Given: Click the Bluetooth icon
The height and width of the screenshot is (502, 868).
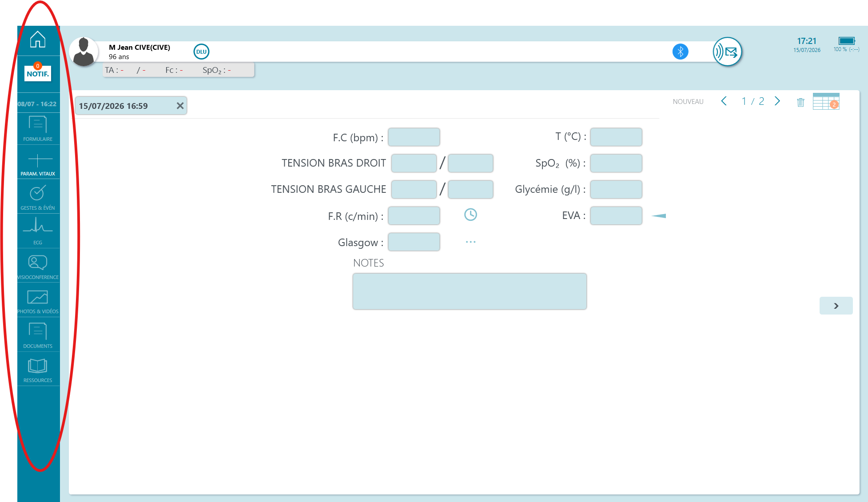Looking at the screenshot, I should pyautogui.click(x=680, y=52).
